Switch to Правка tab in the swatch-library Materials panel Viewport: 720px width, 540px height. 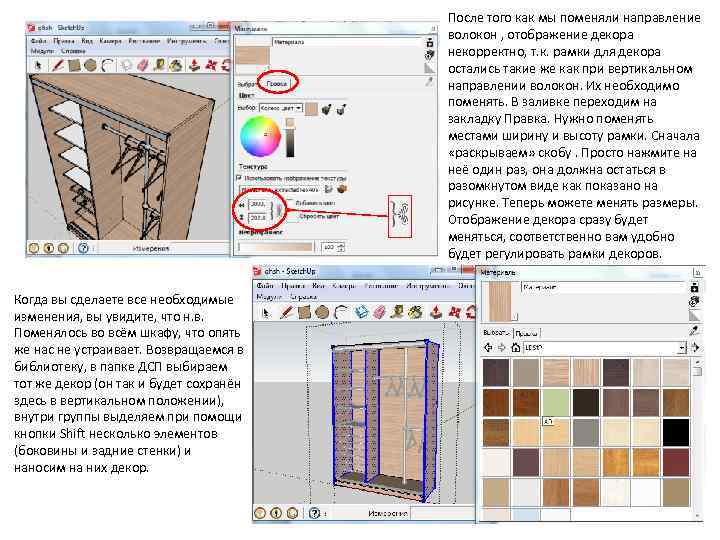click(x=526, y=333)
